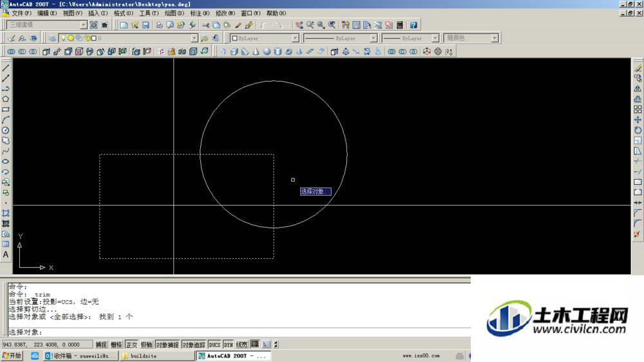Toggle 正交 (Ortho) mode in the status bar

point(131,345)
